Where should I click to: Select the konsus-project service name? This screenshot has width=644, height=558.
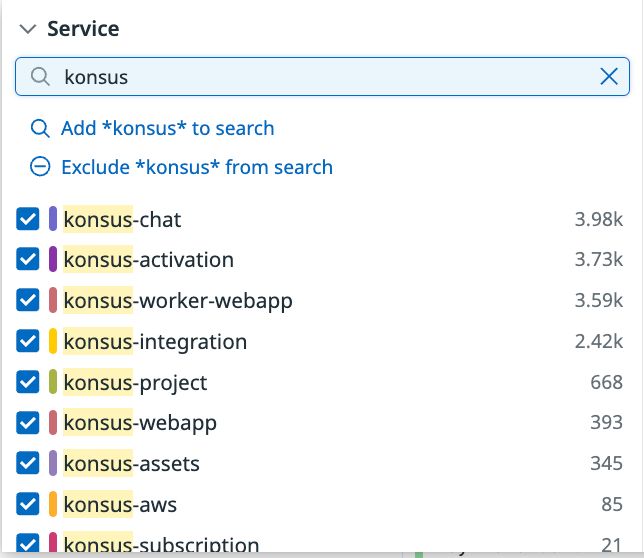click(x=135, y=383)
